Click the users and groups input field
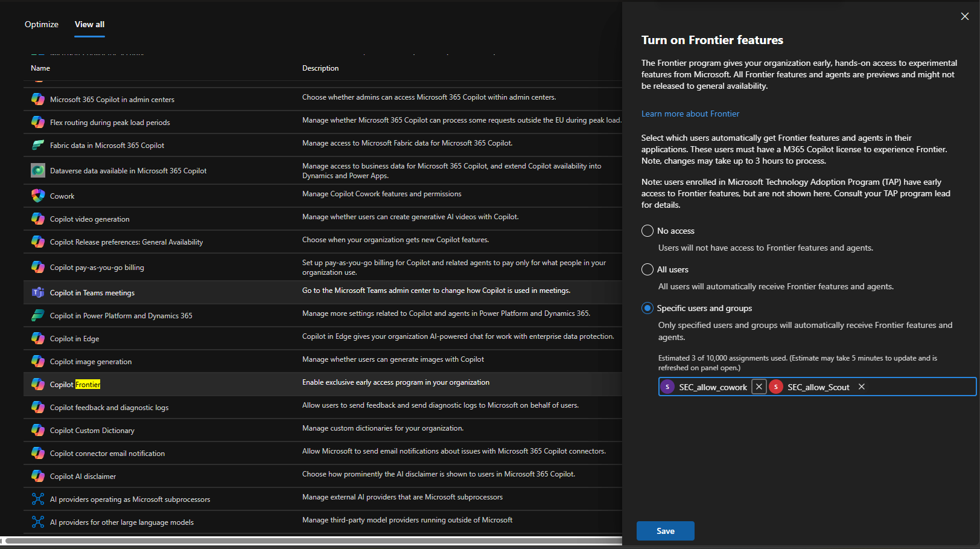Viewport: 980px width, 549px height. point(817,387)
